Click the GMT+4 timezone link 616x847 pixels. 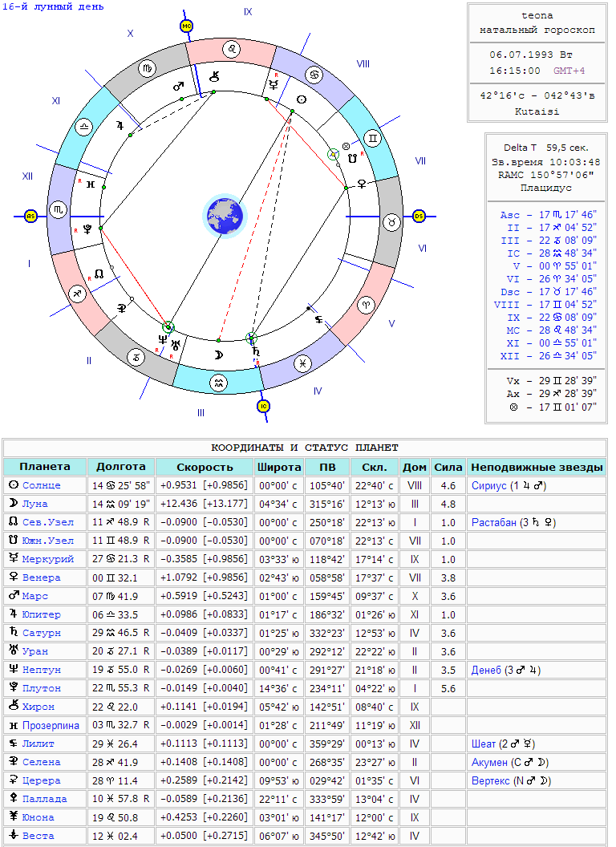pos(569,71)
